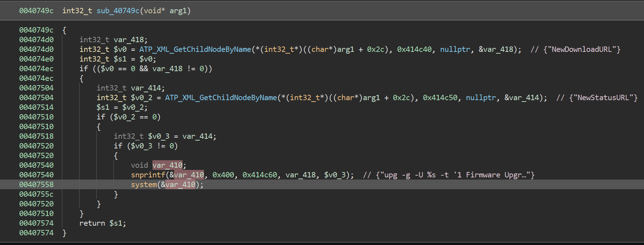The image size is (644, 245).
Task: Click the arg1 parameter in function signature
Action: point(178,11)
